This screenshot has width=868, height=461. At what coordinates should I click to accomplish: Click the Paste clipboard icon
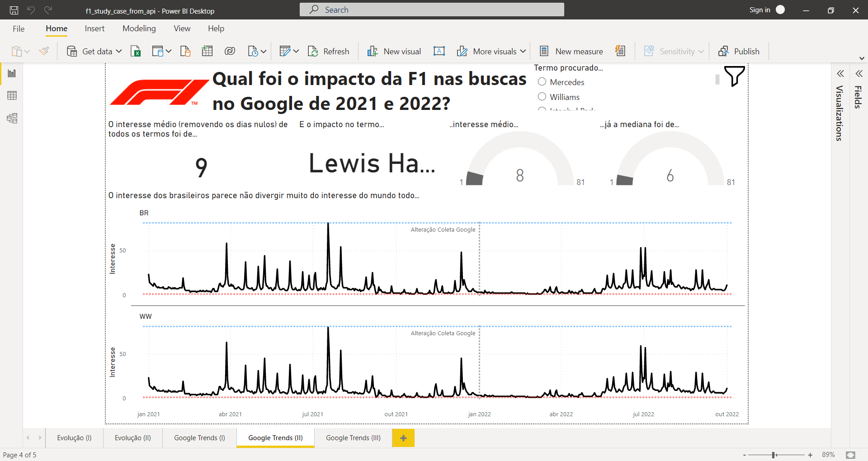pyautogui.click(x=17, y=51)
